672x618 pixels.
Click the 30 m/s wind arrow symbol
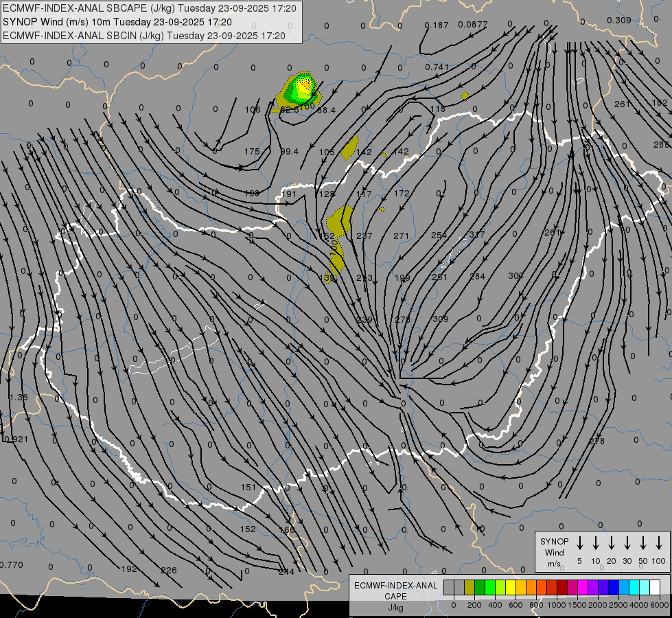(x=627, y=543)
